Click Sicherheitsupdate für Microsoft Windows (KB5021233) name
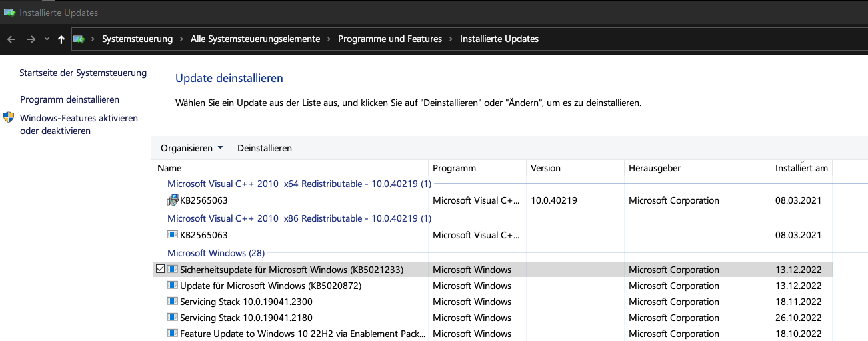 pyautogui.click(x=291, y=270)
